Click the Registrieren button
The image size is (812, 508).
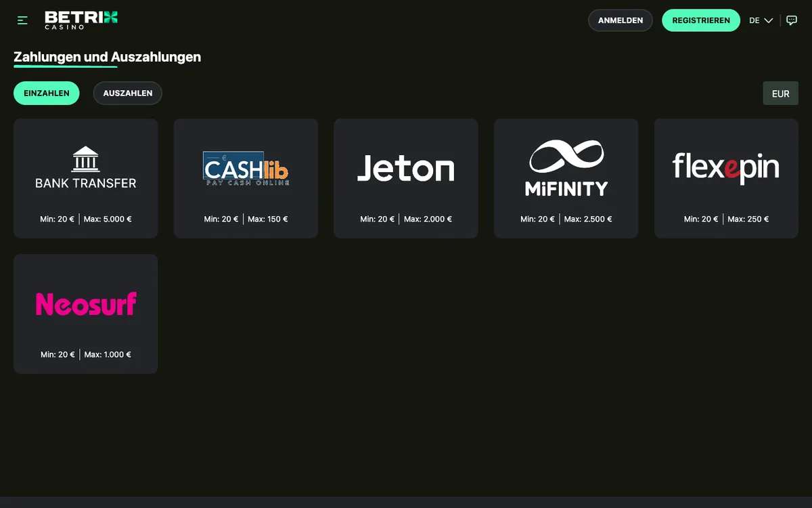click(x=701, y=20)
